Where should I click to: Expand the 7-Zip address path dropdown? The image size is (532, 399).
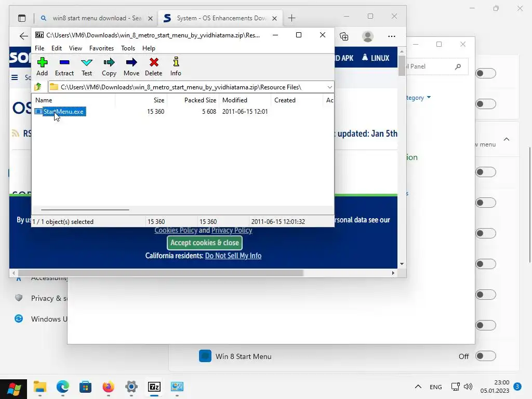329,87
